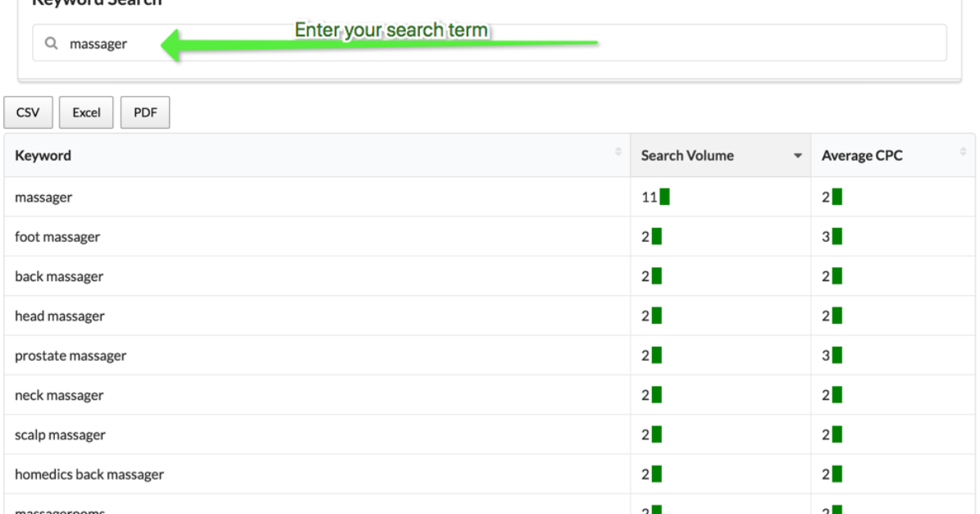Click the search magnifier icon
The width and height of the screenshot is (980, 514).
[51, 43]
